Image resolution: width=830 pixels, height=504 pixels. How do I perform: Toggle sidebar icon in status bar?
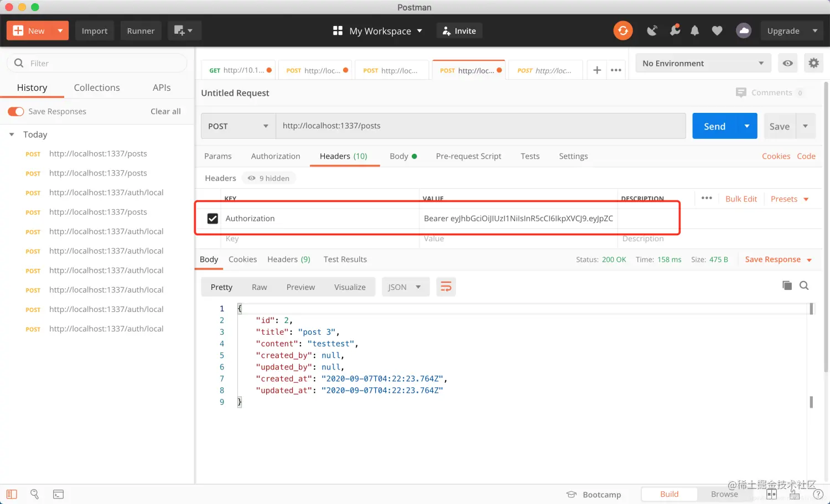click(12, 494)
